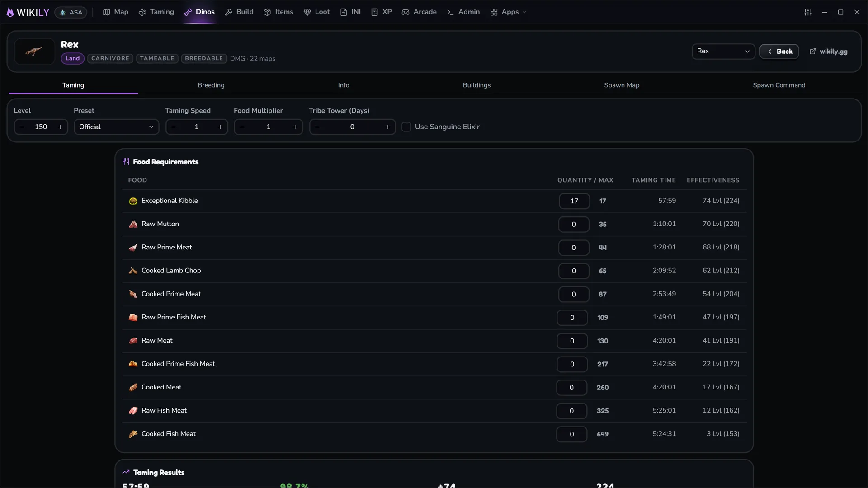Open the wikily.gg external link
The height and width of the screenshot is (488, 868).
coord(829,52)
